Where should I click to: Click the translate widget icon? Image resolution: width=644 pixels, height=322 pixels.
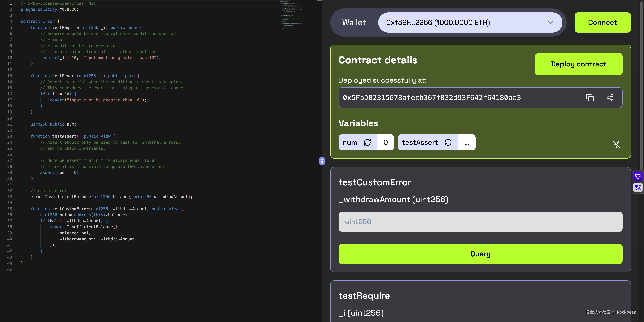(x=638, y=187)
